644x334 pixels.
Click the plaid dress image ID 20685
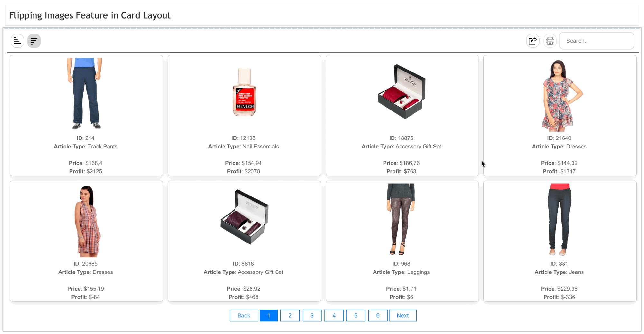[86, 221]
